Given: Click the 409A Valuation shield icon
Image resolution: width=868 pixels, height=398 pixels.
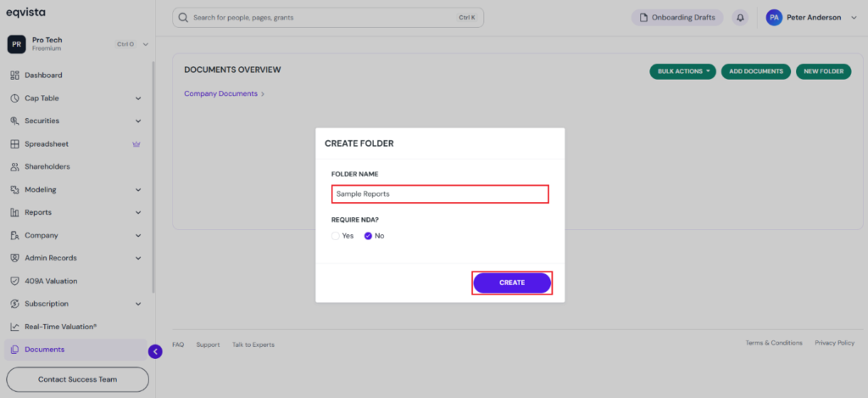Looking at the screenshot, I should pyautogui.click(x=15, y=281).
